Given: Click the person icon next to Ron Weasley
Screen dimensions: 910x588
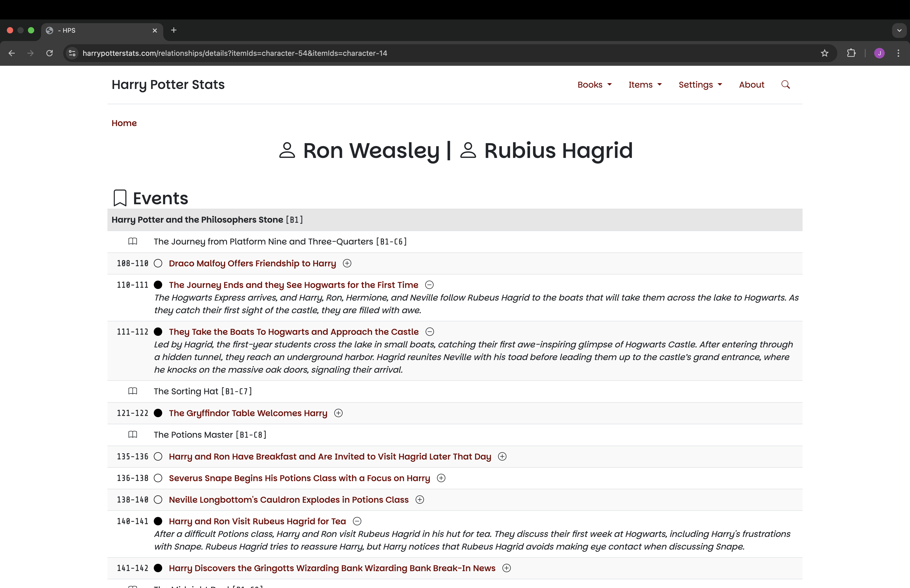Looking at the screenshot, I should click(287, 151).
